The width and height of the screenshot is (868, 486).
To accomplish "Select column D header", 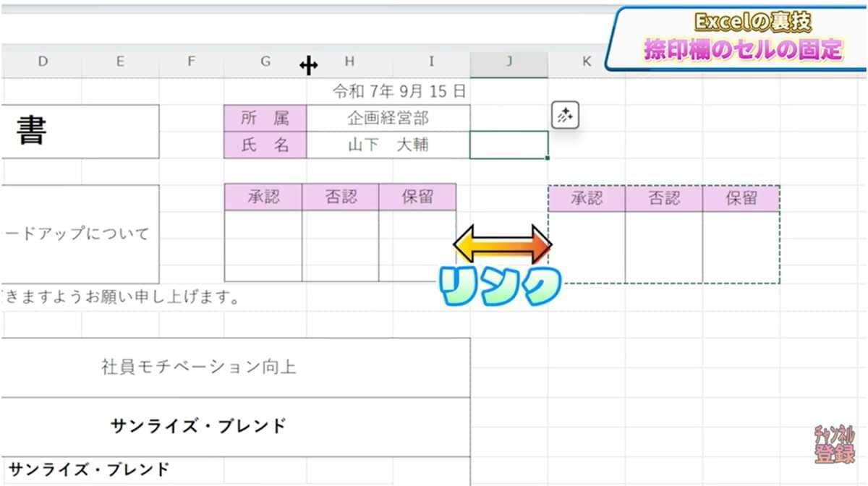I will tap(42, 63).
